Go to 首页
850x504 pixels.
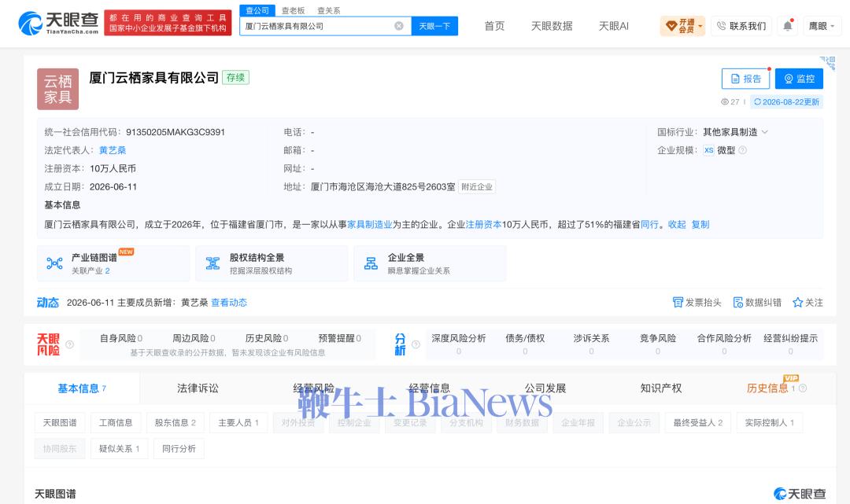tap(494, 26)
